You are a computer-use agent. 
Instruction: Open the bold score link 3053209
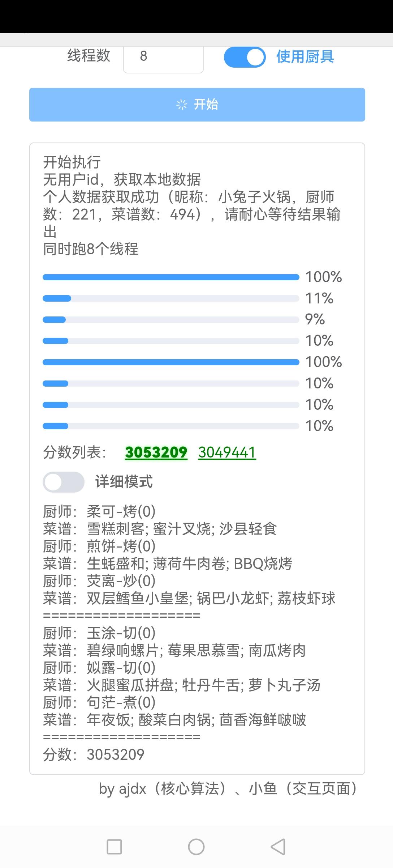pyautogui.click(x=156, y=452)
